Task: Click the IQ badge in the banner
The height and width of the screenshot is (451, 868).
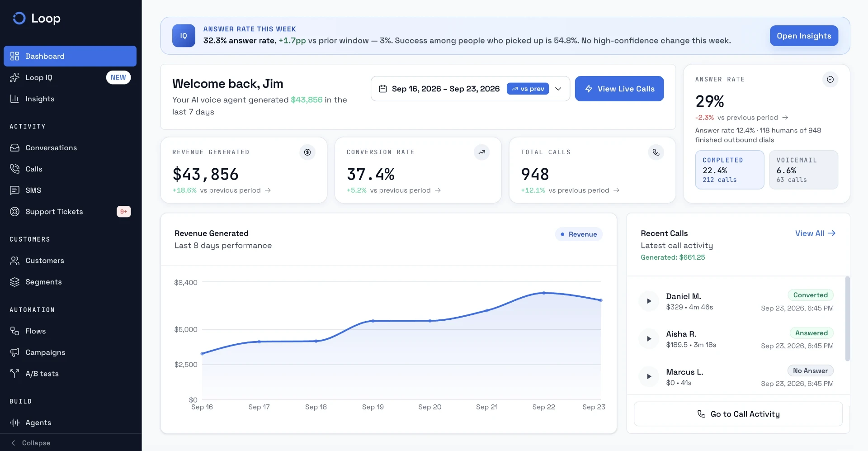Action: [184, 36]
